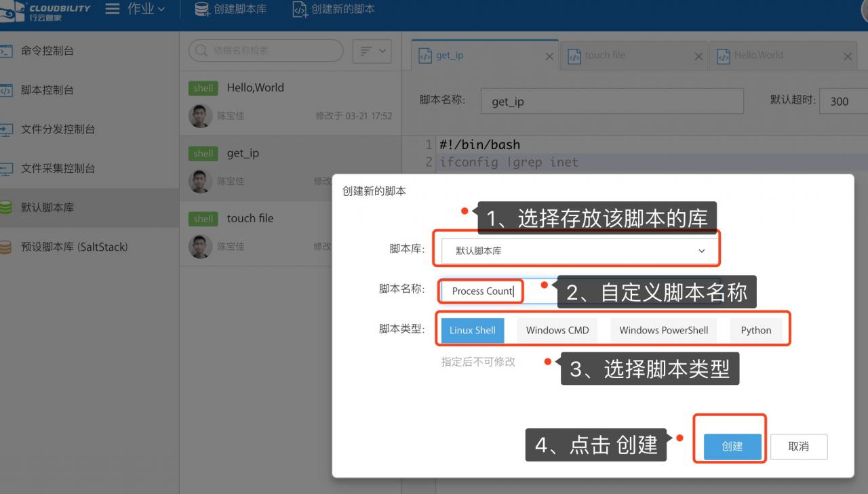The image size is (868, 494).
Task: Expand the 脚本库 dropdown in dialog
Action: pyautogui.click(x=578, y=251)
